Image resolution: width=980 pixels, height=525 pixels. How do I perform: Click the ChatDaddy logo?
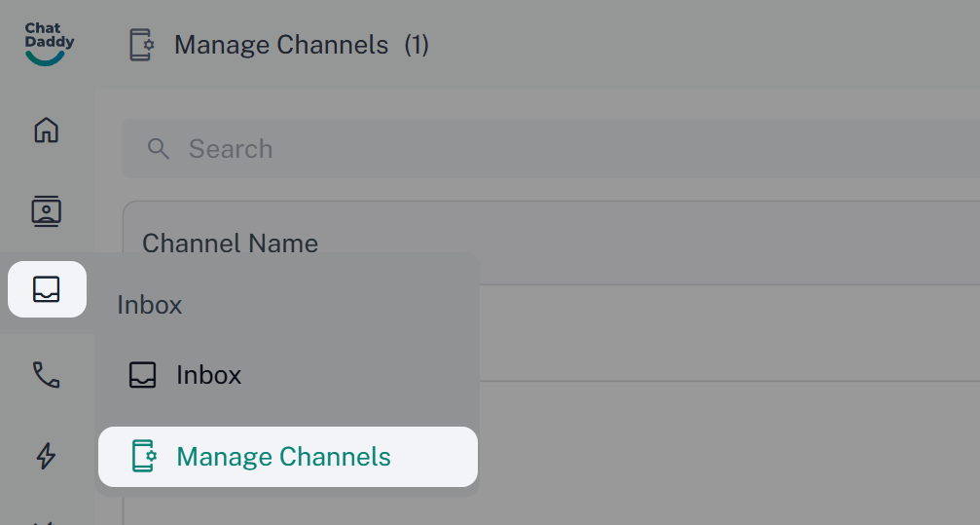(x=47, y=45)
